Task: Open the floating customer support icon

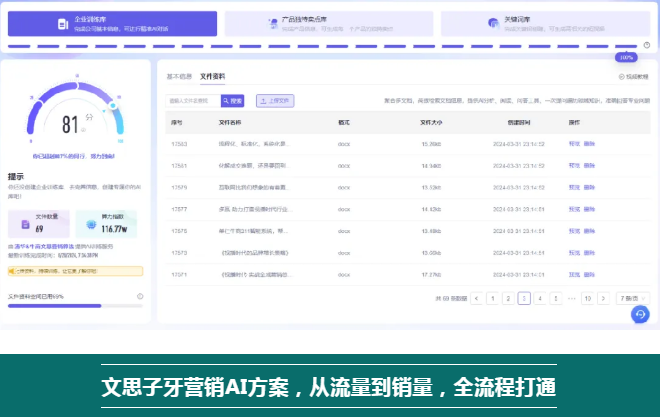Action: tap(640, 314)
